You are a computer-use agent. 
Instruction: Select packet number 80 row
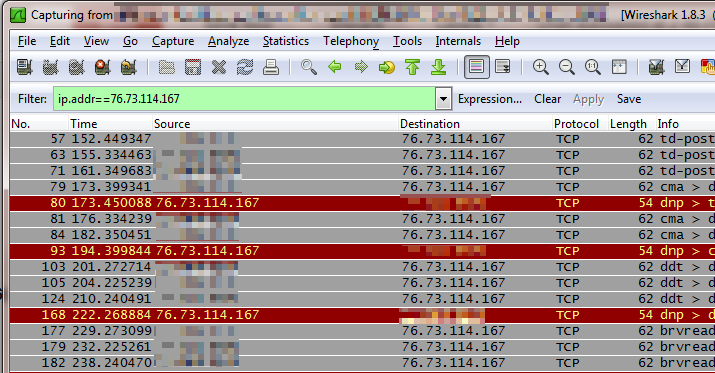[x=363, y=203]
